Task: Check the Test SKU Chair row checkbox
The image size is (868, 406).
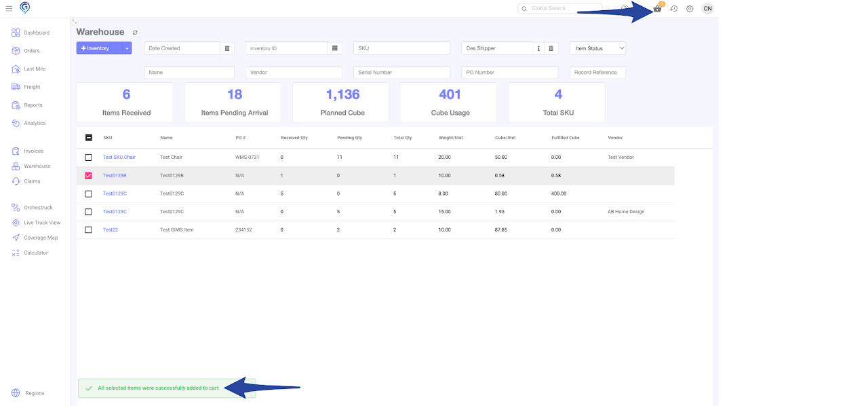Action: (88, 158)
